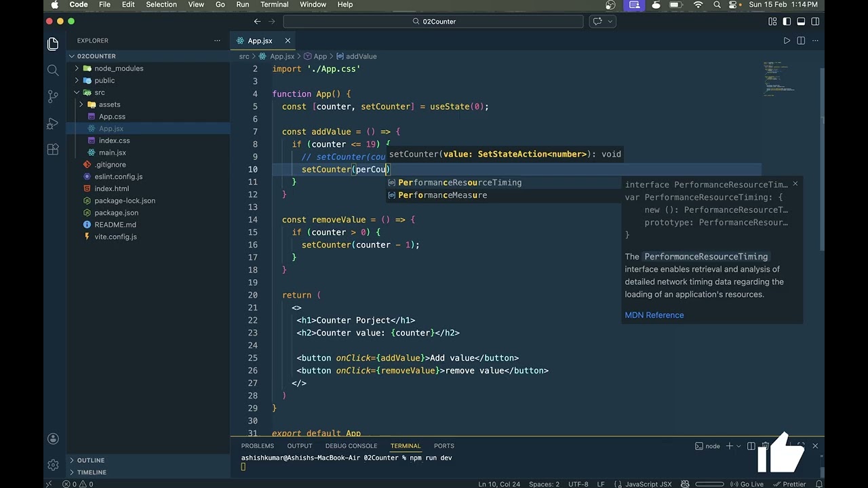Toggle the bottom panel visibility
This screenshot has width=868, height=488.
[801, 22]
